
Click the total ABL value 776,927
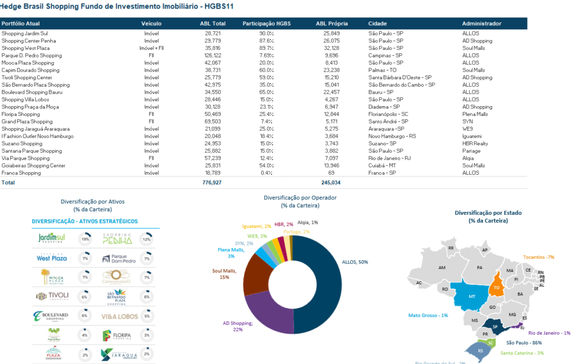pyautogui.click(x=212, y=183)
